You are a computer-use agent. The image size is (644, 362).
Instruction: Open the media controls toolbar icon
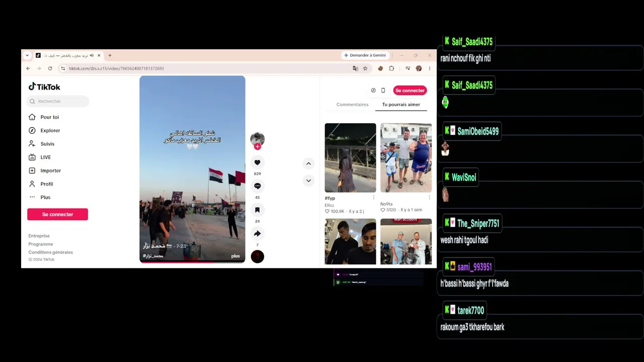point(408,68)
